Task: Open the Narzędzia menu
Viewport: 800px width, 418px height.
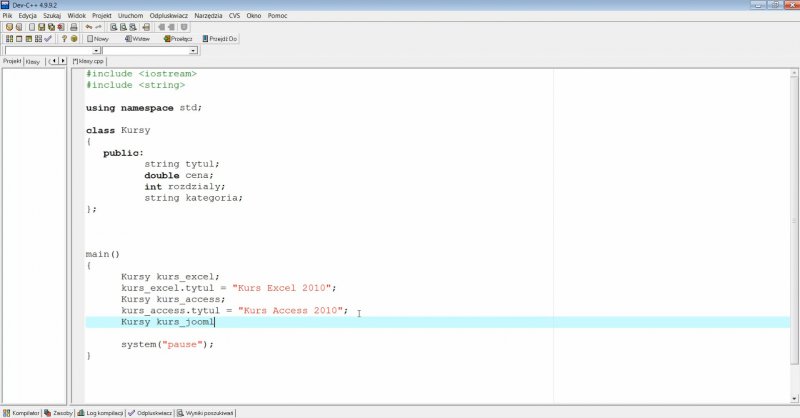Action: point(209,16)
